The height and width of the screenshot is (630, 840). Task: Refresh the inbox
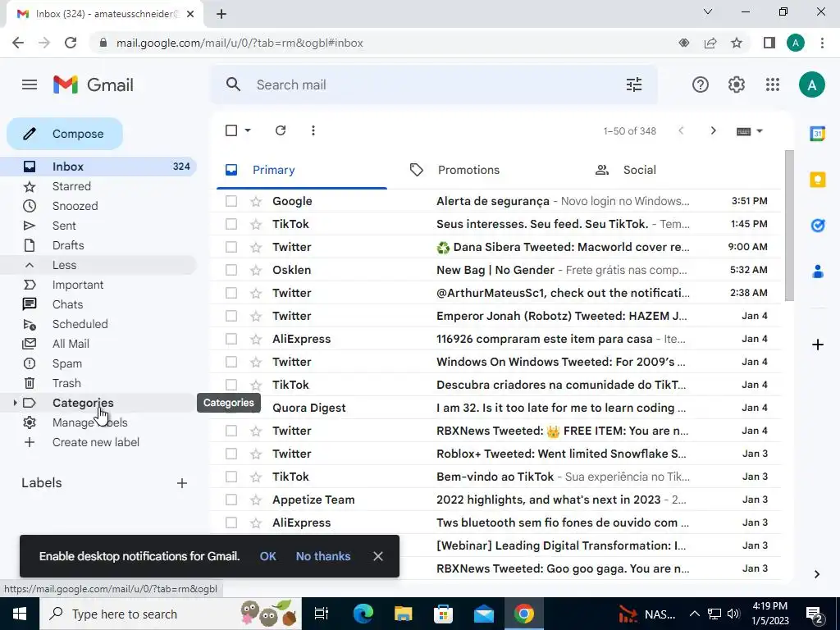281,130
